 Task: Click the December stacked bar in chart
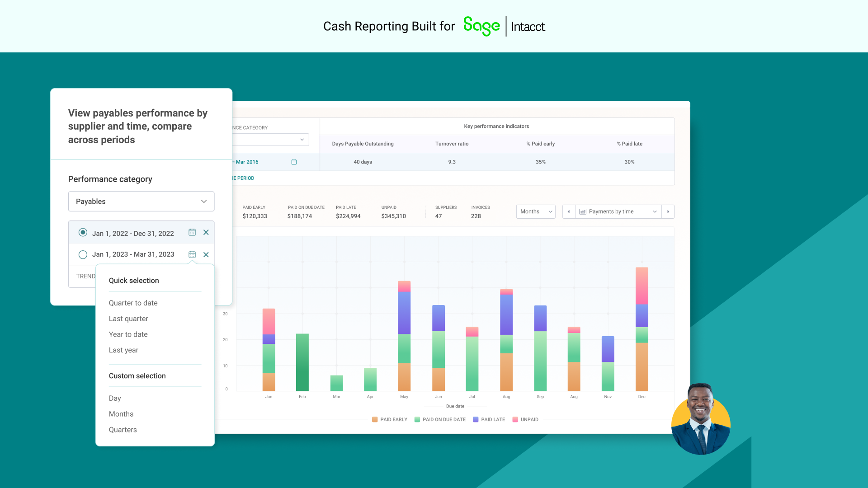click(642, 330)
